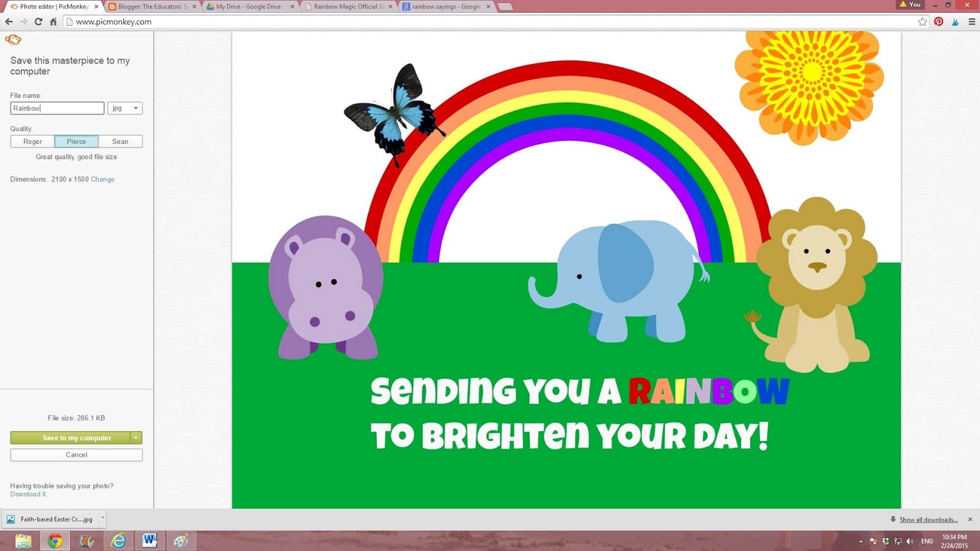Bookmark this page with the star icon
Image resolution: width=980 pixels, height=551 pixels.
[x=922, y=21]
